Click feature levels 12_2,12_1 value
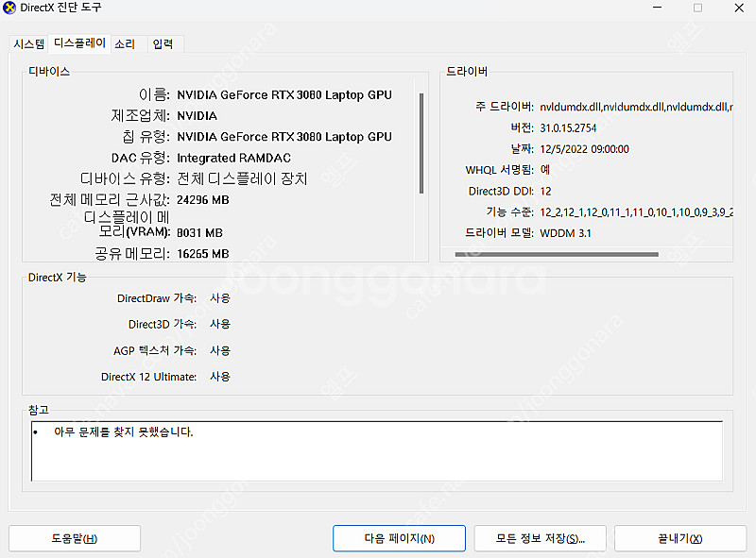The image size is (756, 558). pyautogui.click(x=636, y=212)
